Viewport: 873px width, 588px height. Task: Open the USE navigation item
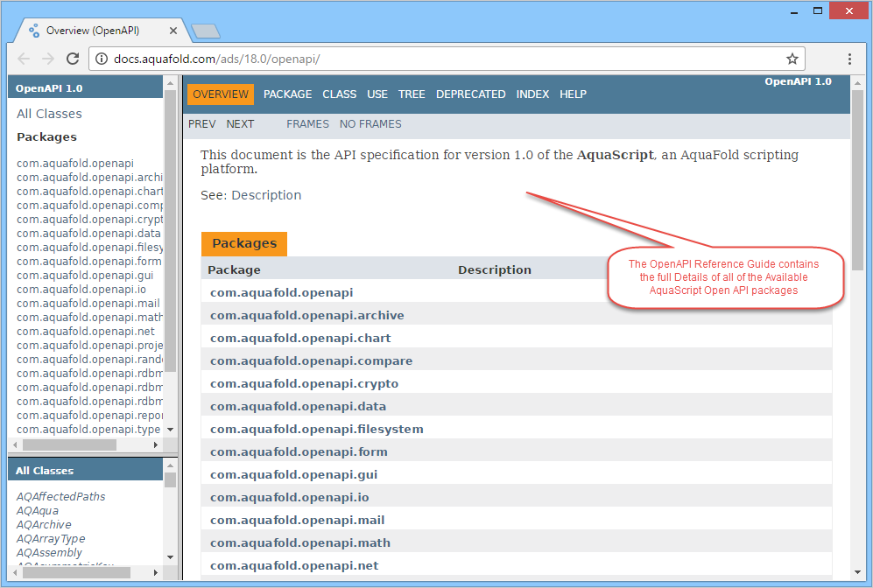coord(377,94)
